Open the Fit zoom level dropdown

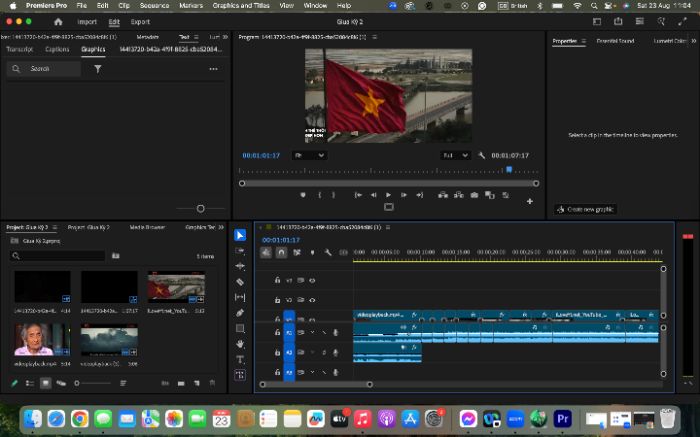pyautogui.click(x=309, y=155)
